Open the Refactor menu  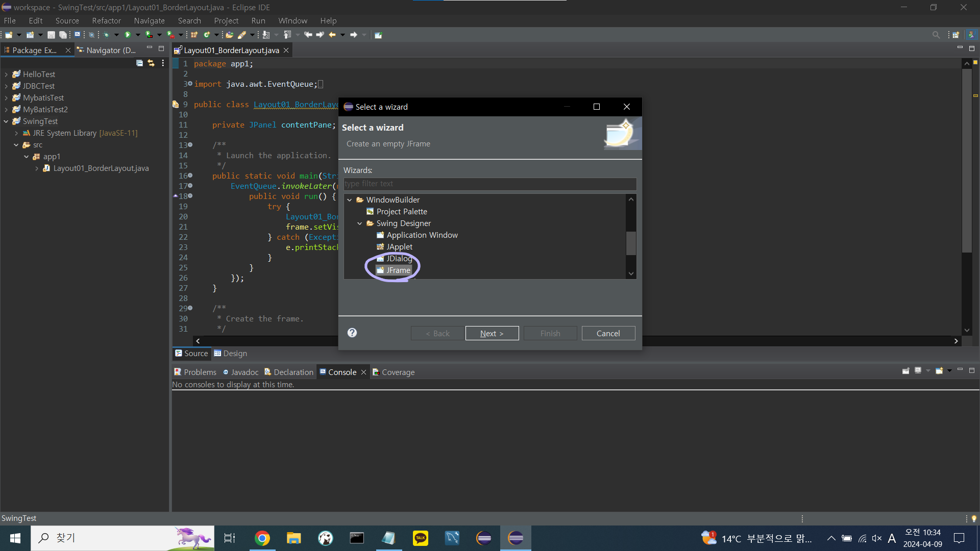pyautogui.click(x=106, y=21)
